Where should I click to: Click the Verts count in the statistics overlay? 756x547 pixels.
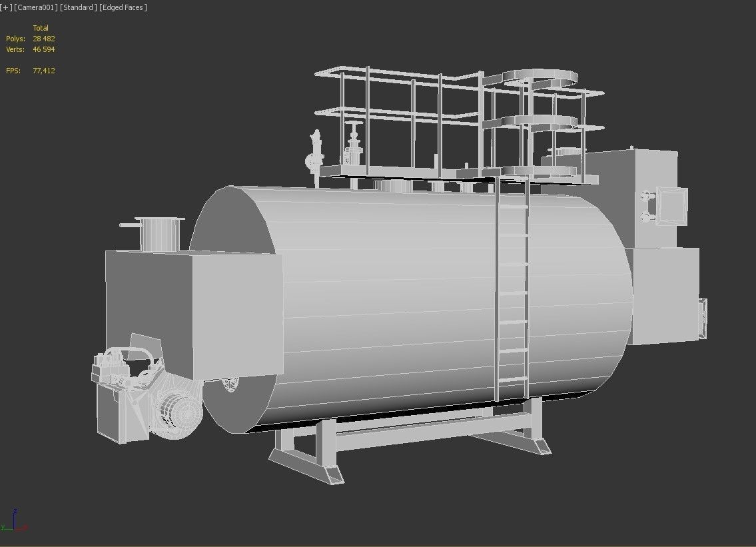point(44,49)
